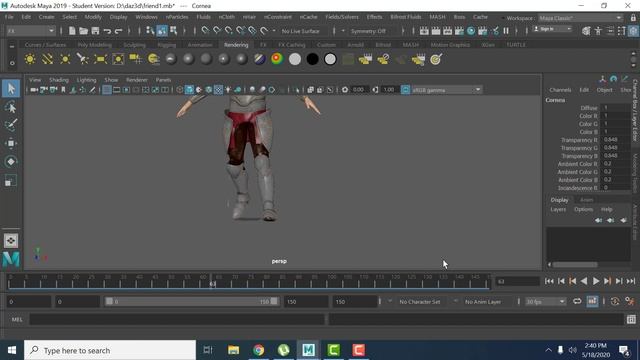Open the Windows menu
The width and height of the screenshot is (640, 360).
(147, 17)
